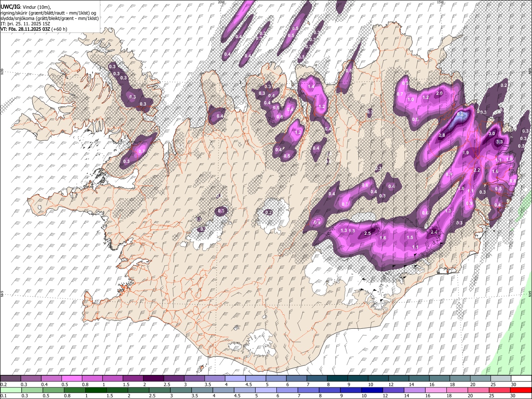Pick the pure red swatch starting at 30 in the bottom scale
532x399 pixels.
(521, 390)
